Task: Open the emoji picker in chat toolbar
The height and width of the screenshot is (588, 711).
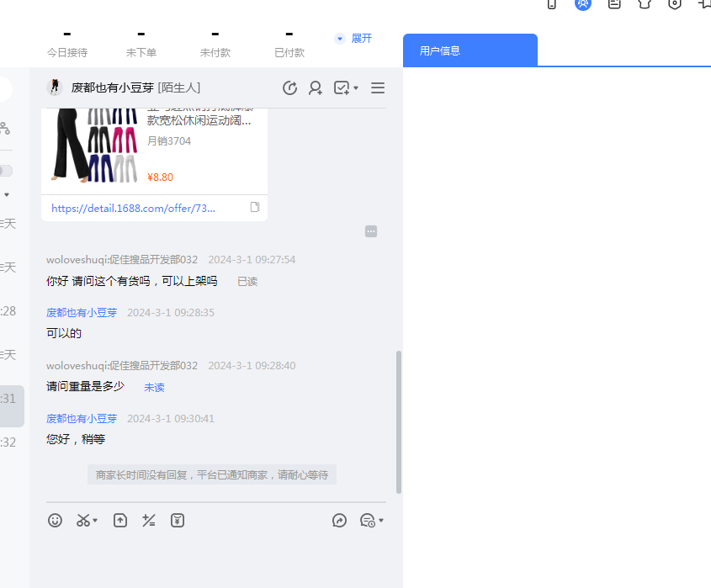Action: pyautogui.click(x=56, y=521)
